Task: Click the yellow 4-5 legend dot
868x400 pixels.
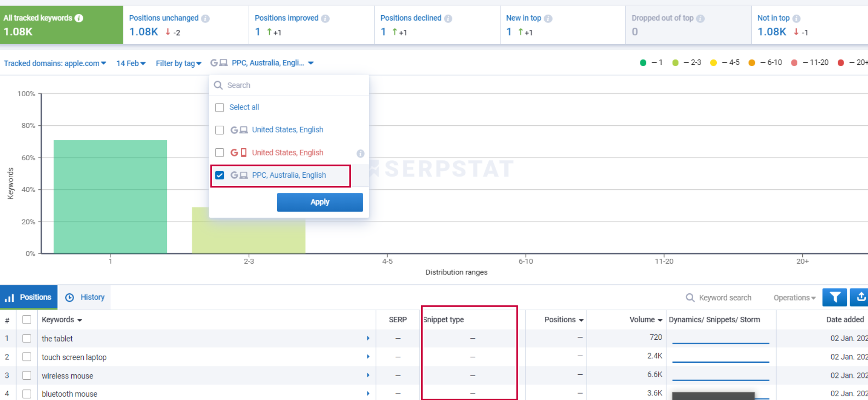Action: click(714, 63)
